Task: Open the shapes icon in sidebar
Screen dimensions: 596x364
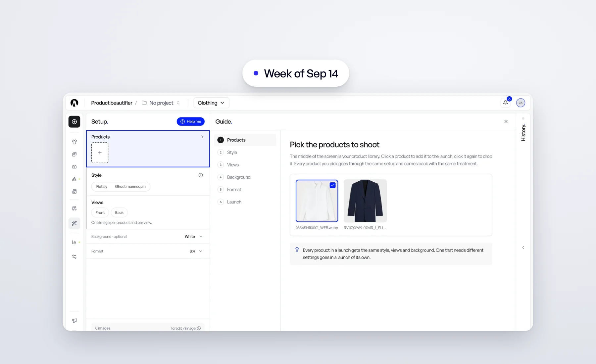Action: click(74, 179)
